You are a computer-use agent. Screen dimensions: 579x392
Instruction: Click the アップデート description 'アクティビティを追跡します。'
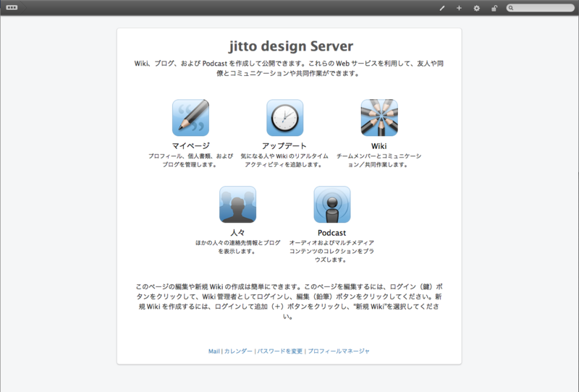pyautogui.click(x=284, y=165)
